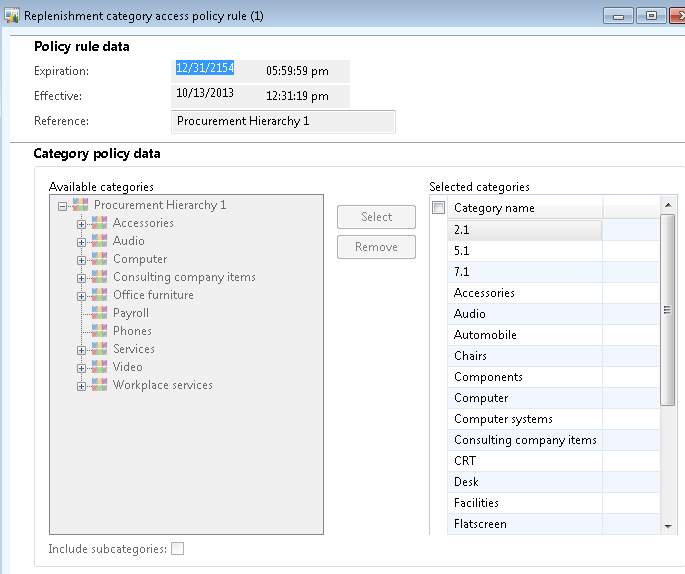Click the Procurement Hierarchy 1 root category icon
685x574 pixels.
(x=80, y=205)
